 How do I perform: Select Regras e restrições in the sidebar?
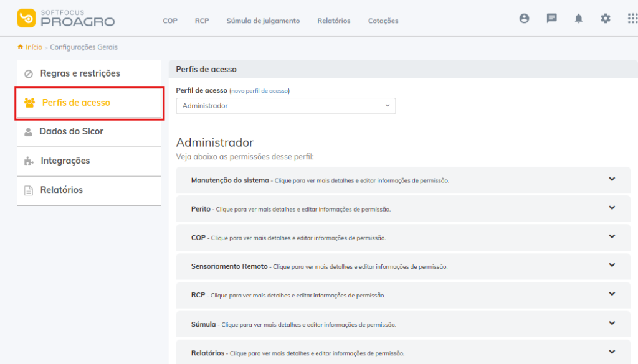80,73
